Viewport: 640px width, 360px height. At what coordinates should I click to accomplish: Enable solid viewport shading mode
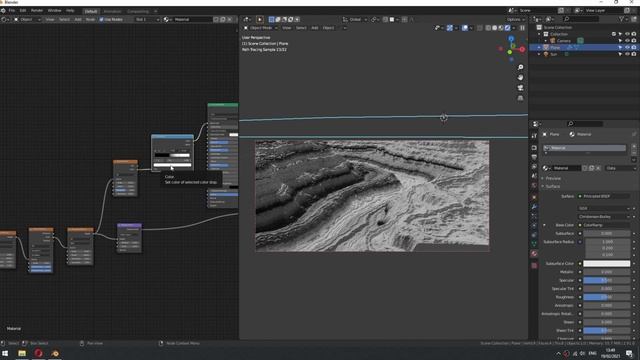coord(495,28)
